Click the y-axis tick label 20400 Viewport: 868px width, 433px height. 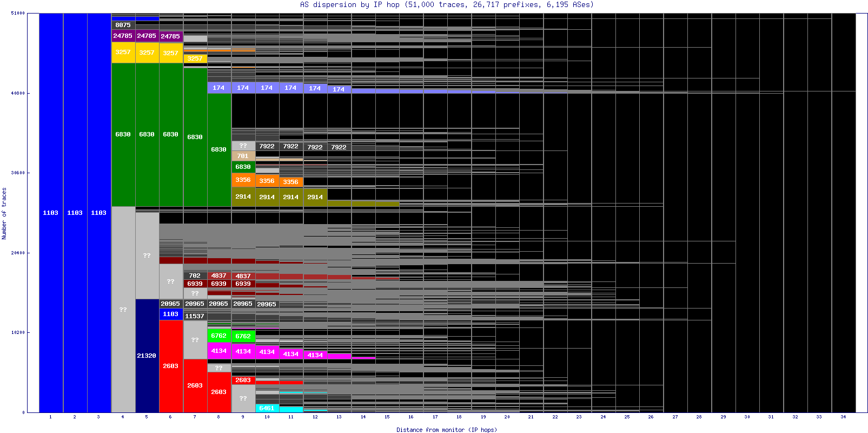tap(18, 253)
